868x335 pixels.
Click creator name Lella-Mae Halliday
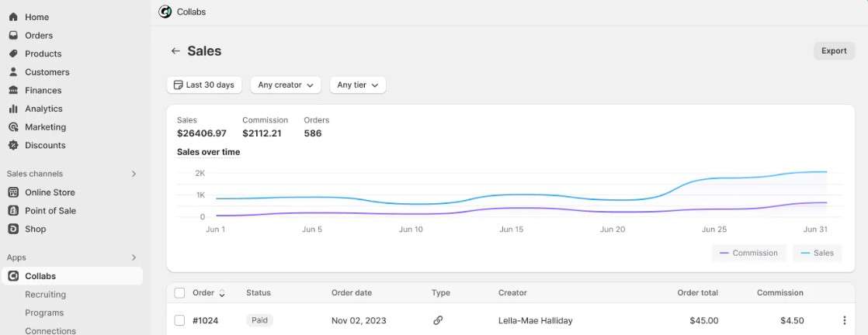coord(535,320)
